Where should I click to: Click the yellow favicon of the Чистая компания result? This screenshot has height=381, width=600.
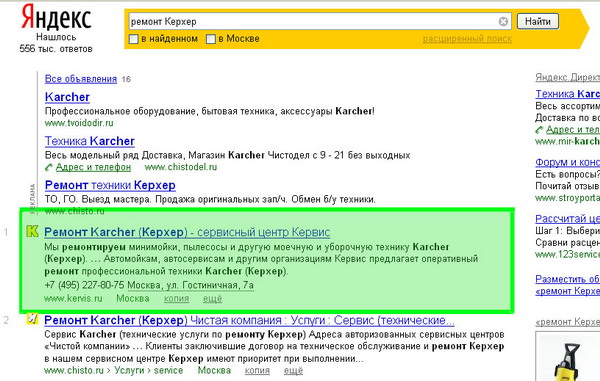click(x=33, y=318)
